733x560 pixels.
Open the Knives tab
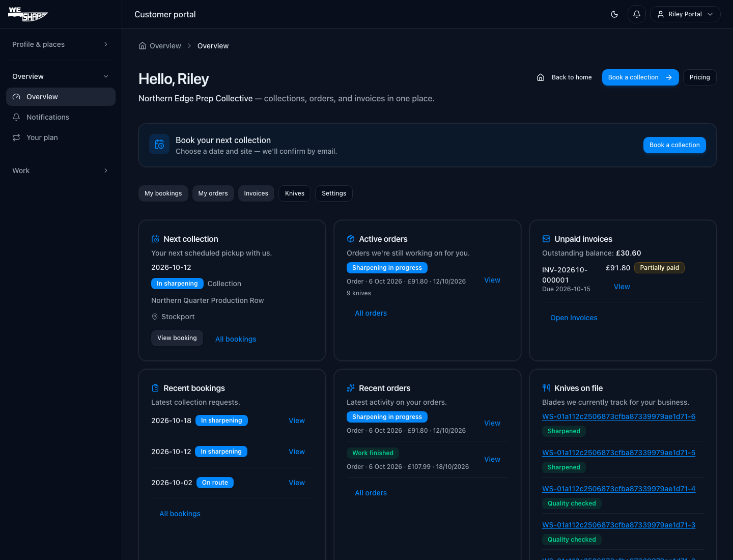[295, 193]
